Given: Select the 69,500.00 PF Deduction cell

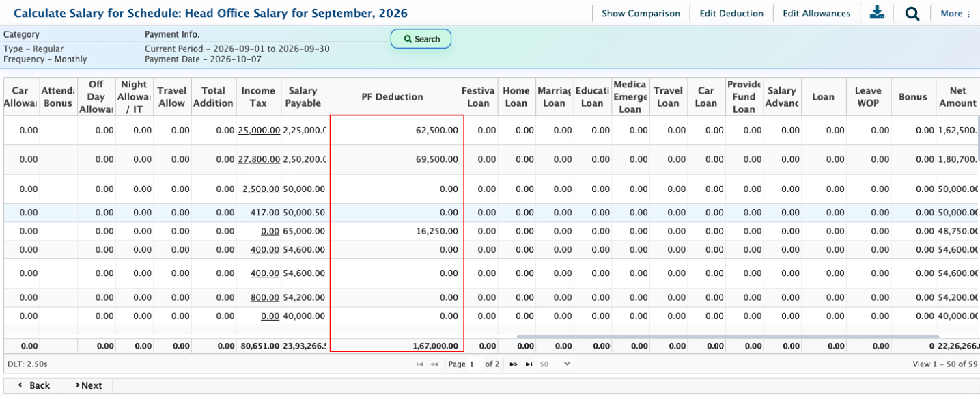Looking at the screenshot, I should pos(393,159).
